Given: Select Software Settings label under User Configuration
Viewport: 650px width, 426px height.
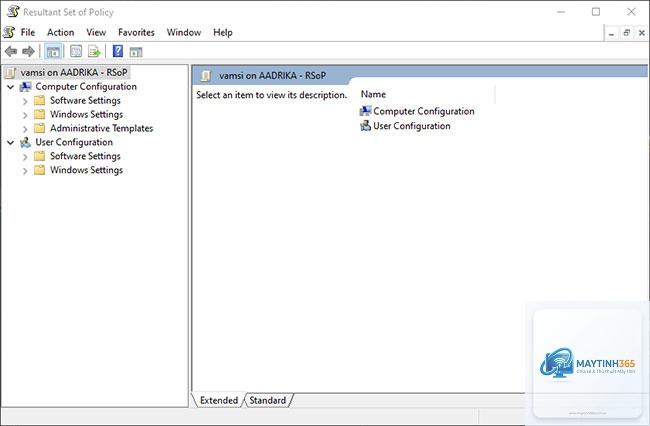Looking at the screenshot, I should click(85, 156).
